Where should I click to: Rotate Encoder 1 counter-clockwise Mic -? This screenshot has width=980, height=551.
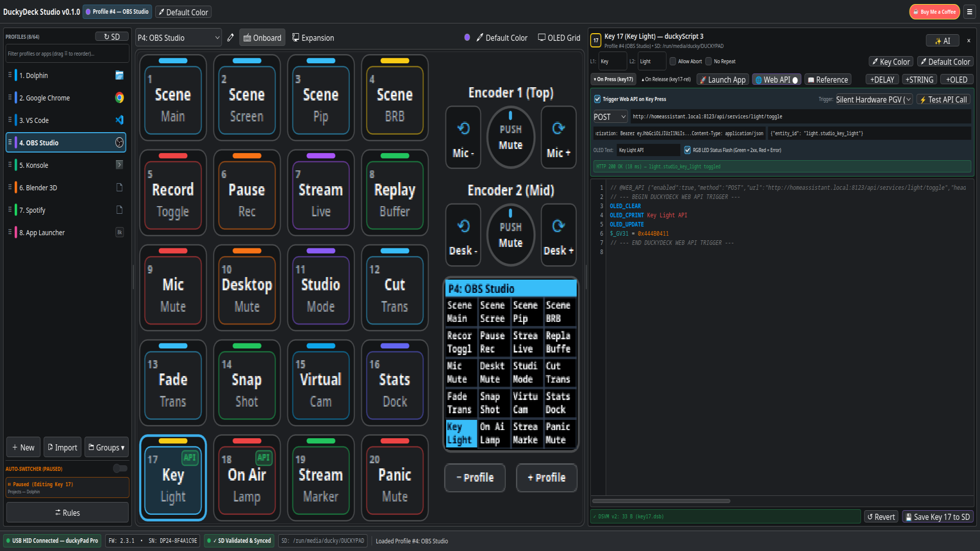pos(463,137)
